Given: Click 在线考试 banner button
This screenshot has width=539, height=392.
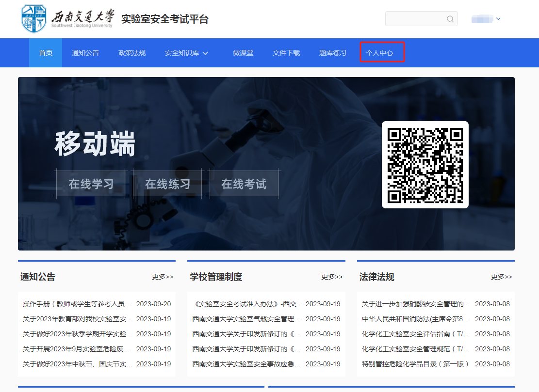Looking at the screenshot, I should (x=244, y=184).
